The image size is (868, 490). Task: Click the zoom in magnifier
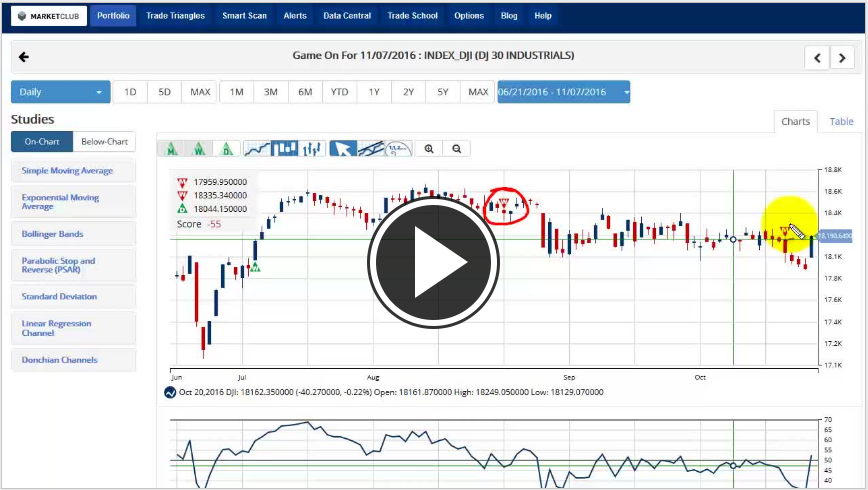[x=429, y=149]
